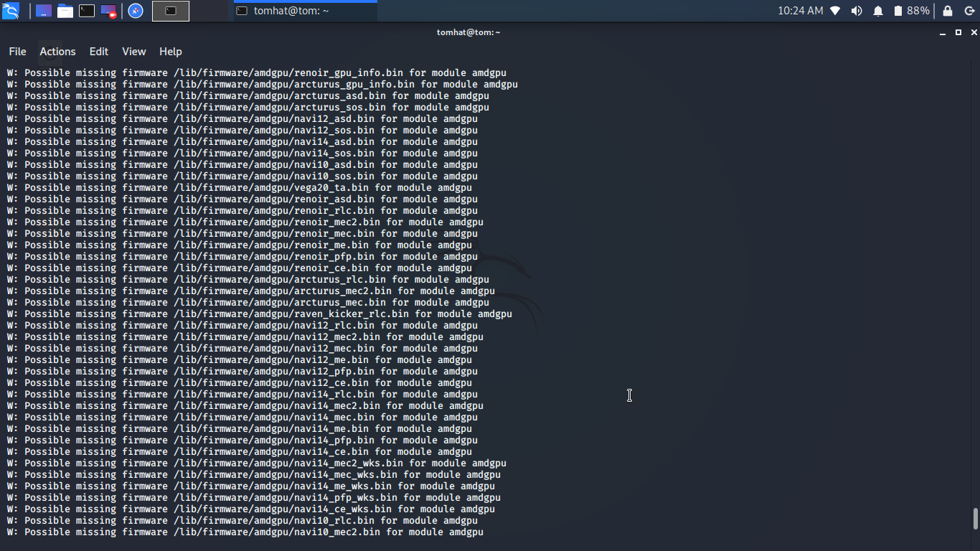Screen dimensions: 980x551
Task: Open the Help menu
Action: [x=171, y=52]
